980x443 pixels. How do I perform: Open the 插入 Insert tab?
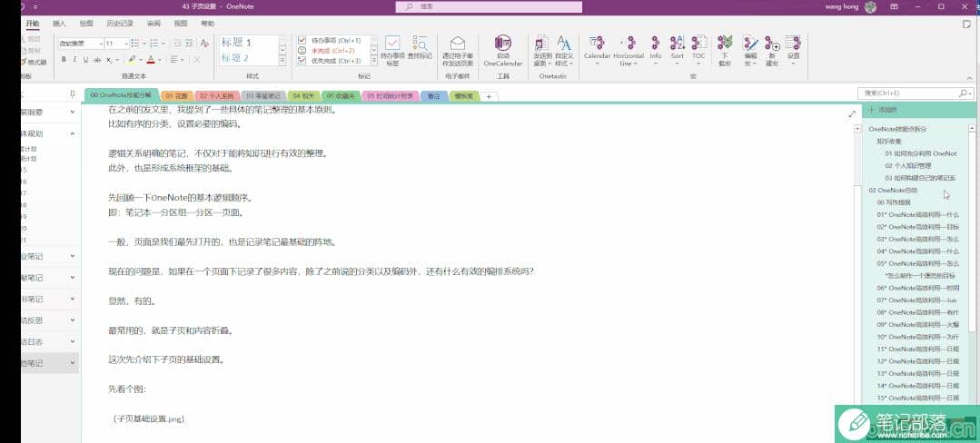[59, 23]
